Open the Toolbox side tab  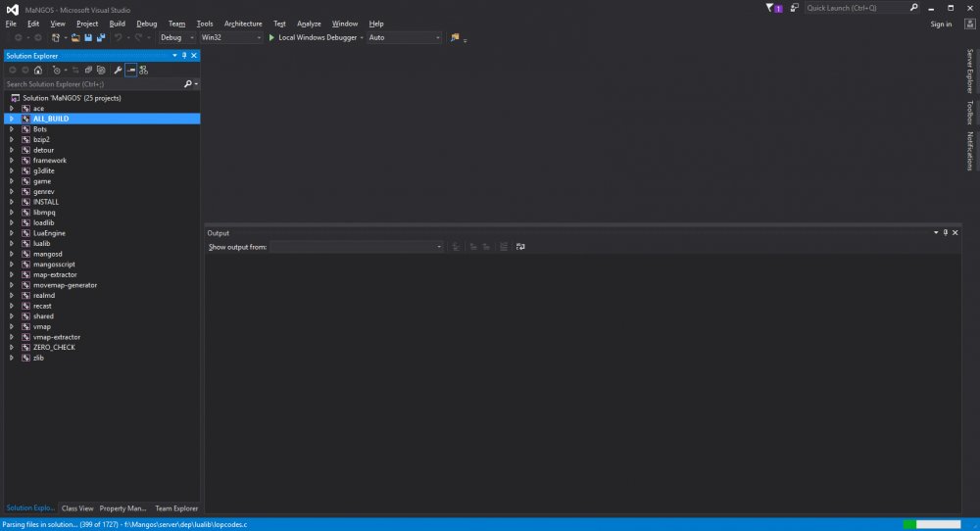click(970, 113)
